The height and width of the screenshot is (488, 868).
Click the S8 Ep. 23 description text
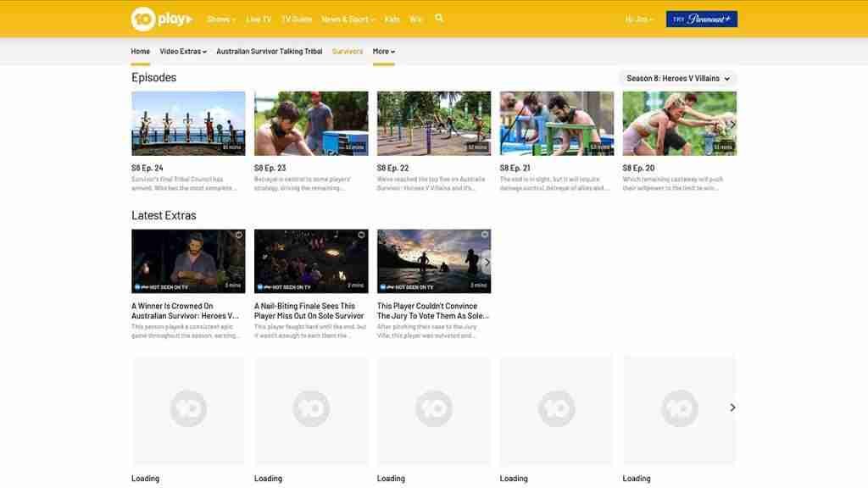point(303,184)
